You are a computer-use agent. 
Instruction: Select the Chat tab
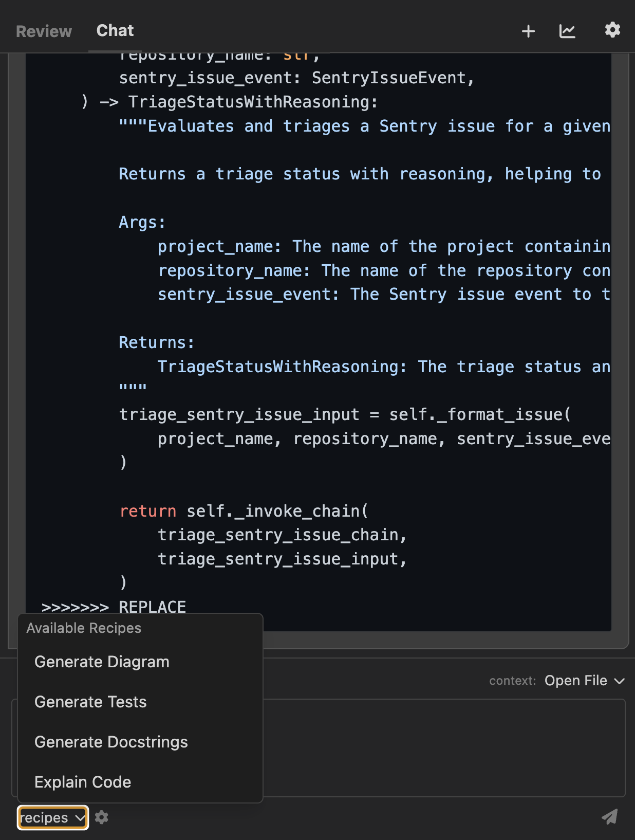[x=115, y=31]
